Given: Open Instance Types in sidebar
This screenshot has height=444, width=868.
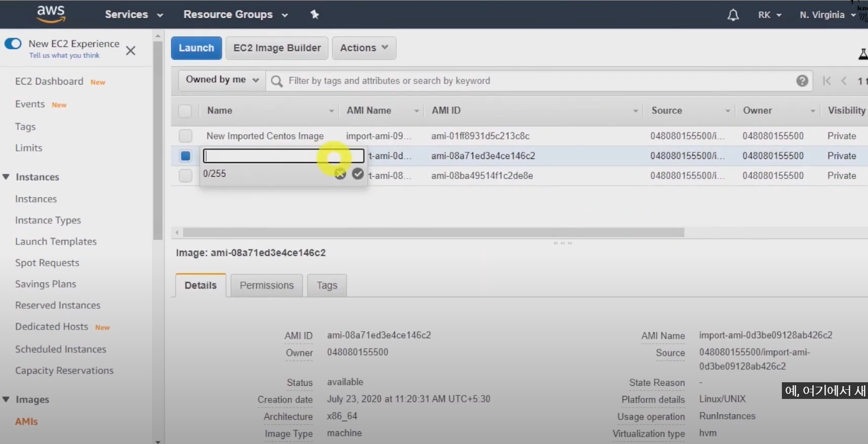Looking at the screenshot, I should [x=48, y=220].
